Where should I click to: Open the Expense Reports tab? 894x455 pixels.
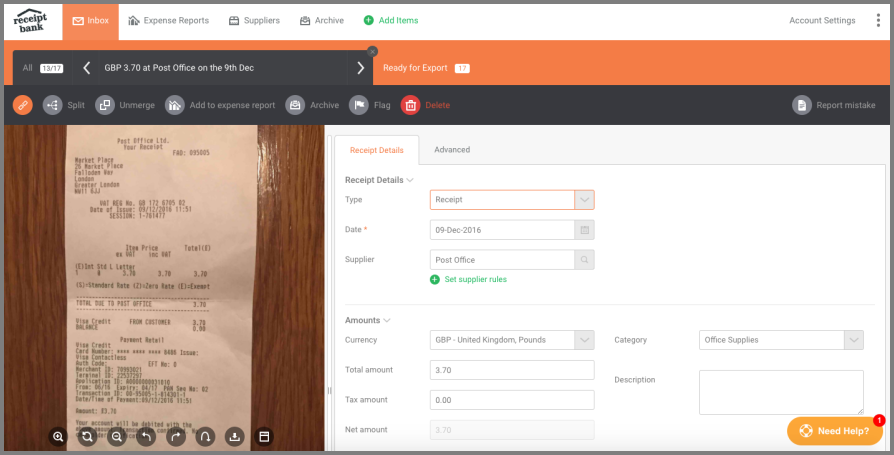[x=169, y=21]
